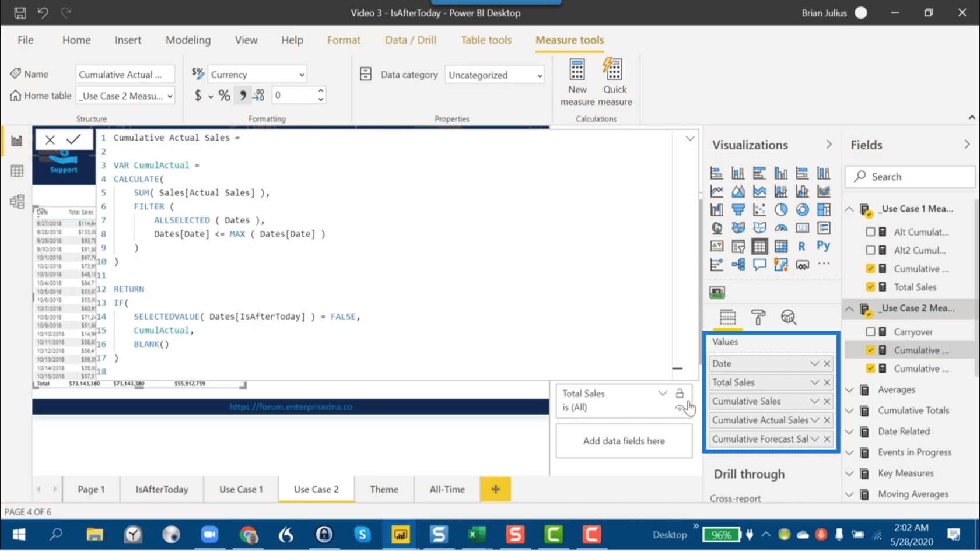Select the R script visual
The width and height of the screenshot is (980, 551).
pos(803,246)
